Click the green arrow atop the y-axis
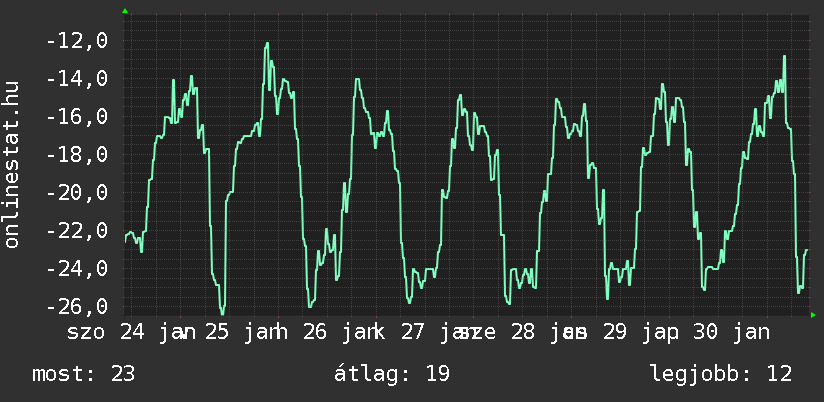 (x=124, y=11)
